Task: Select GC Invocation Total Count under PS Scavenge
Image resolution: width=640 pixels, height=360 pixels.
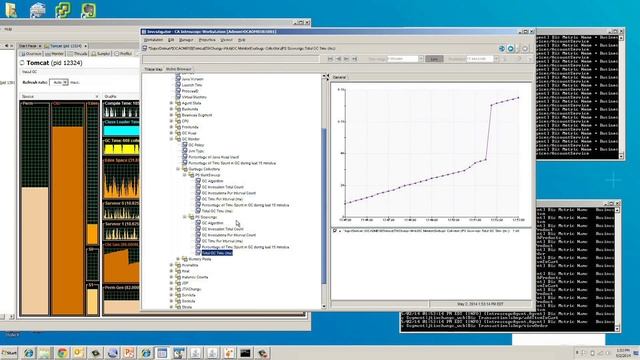Action: tap(222, 229)
